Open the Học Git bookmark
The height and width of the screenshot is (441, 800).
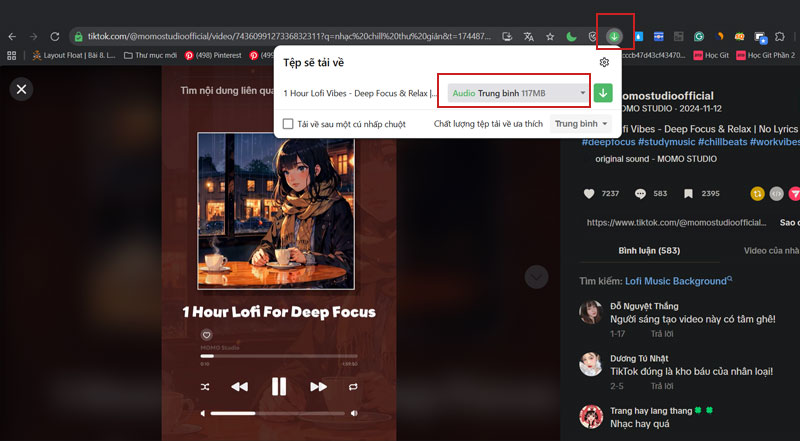click(x=711, y=55)
